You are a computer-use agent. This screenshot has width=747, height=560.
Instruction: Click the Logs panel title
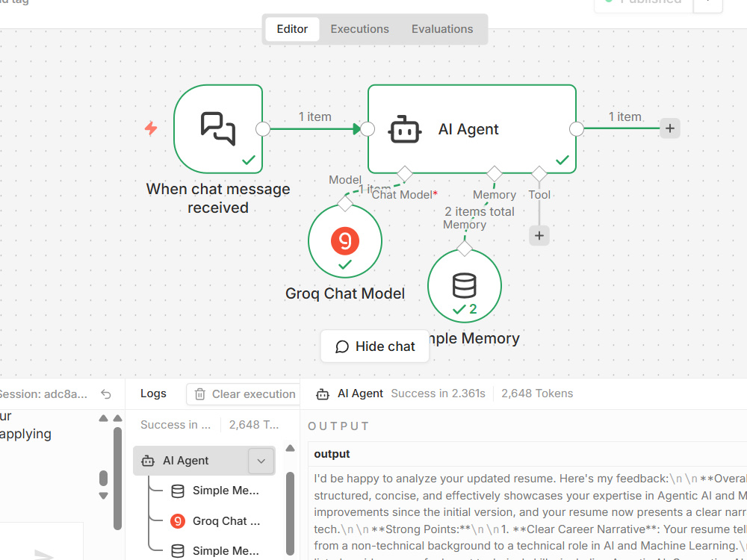click(x=153, y=393)
